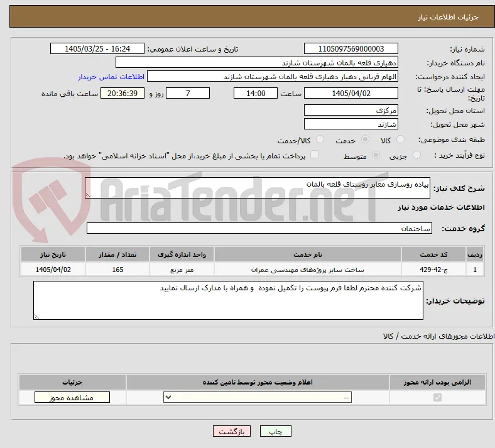The width and height of the screenshot is (495, 448).
Task: Click the مشاهده مجوز button
Action: coord(72,398)
